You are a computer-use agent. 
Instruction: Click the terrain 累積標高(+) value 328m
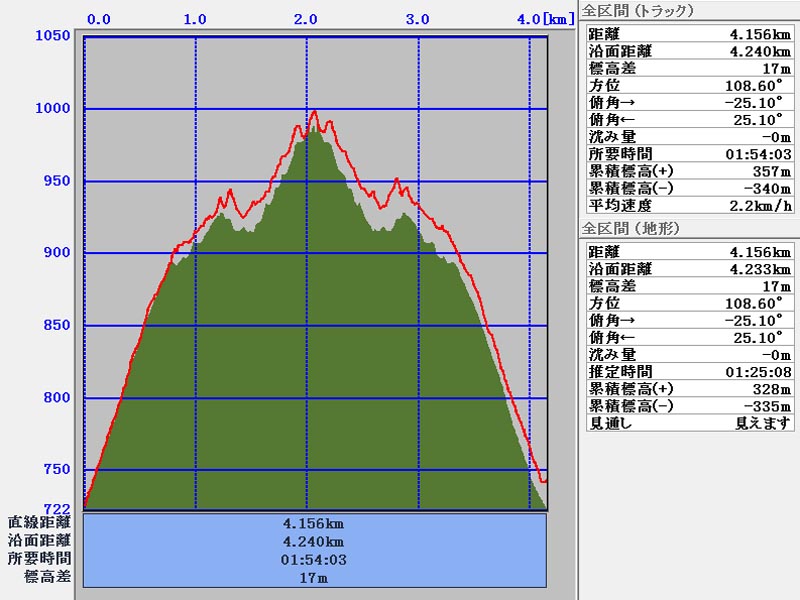775,389
